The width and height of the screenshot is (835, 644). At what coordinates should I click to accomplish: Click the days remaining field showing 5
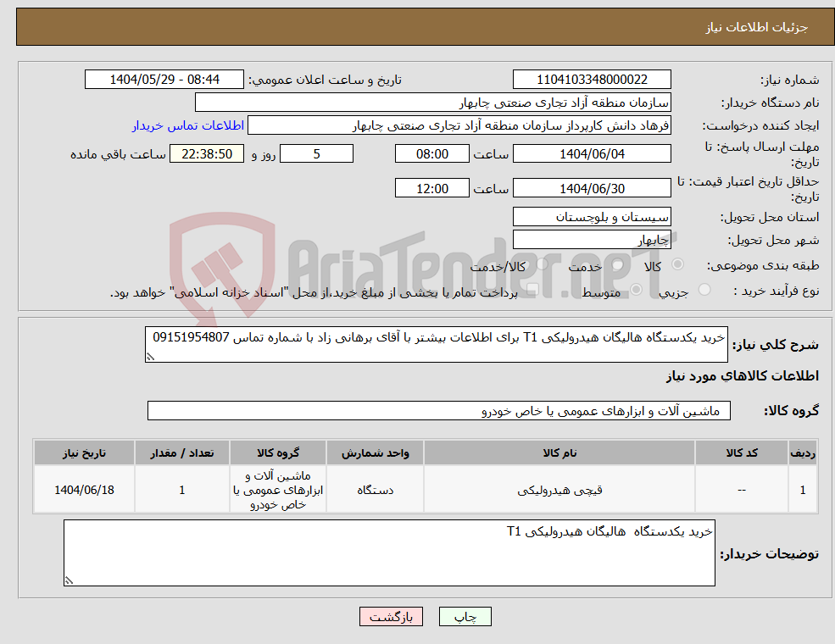[x=316, y=153]
